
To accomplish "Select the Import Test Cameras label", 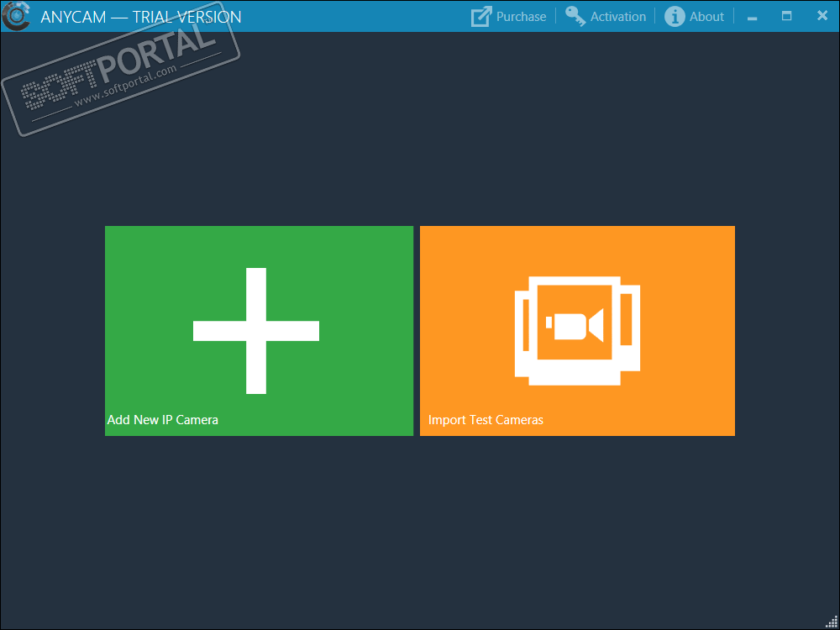I will point(486,419).
